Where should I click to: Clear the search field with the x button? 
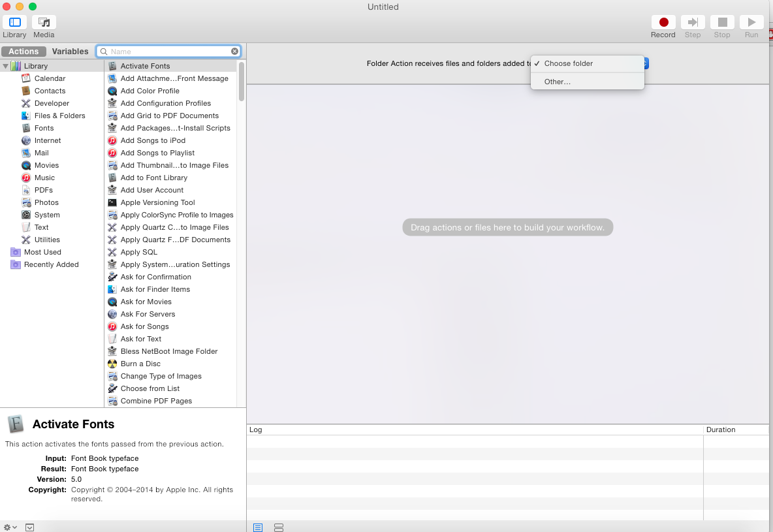click(234, 52)
